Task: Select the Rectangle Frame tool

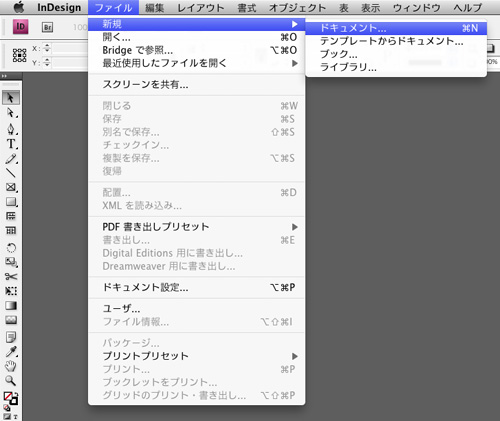Action: click(x=11, y=187)
